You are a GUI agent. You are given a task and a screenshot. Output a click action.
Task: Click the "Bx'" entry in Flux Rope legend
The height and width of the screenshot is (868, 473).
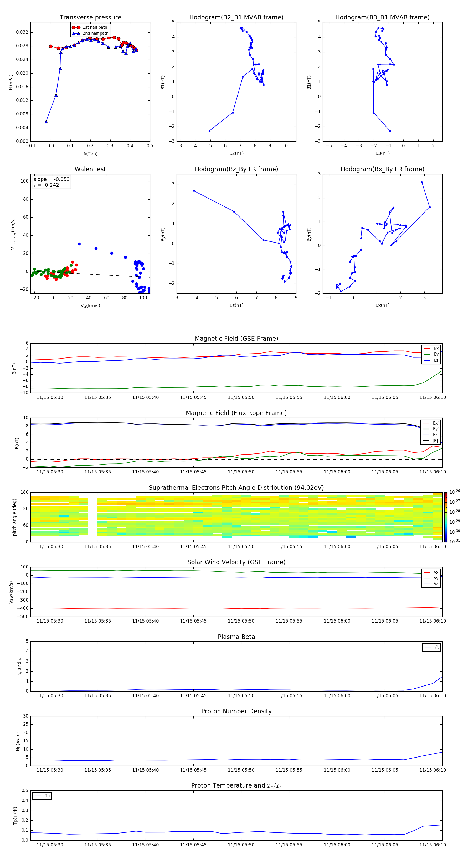click(431, 423)
